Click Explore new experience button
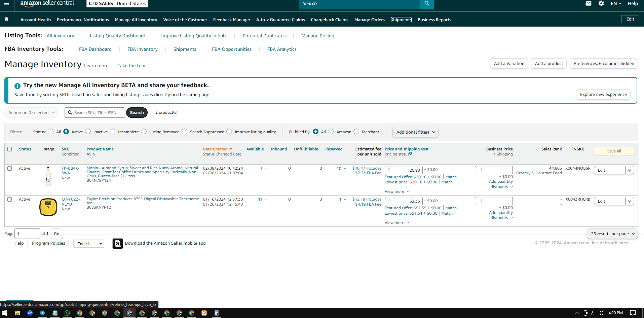The width and height of the screenshot is (644, 318). pos(603,95)
